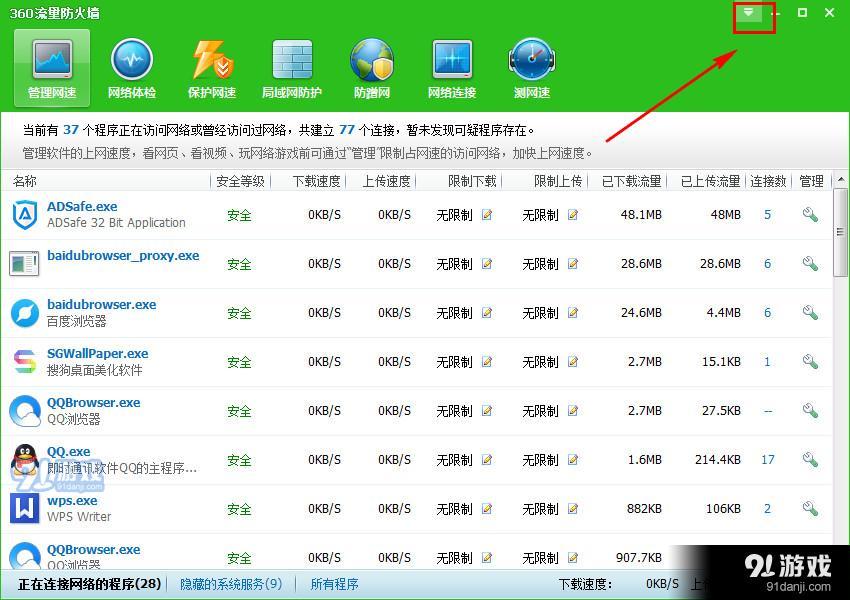Viewport: 850px width, 600px height.
Task: Edit upload limit for QQ.exe
Action: 572,460
